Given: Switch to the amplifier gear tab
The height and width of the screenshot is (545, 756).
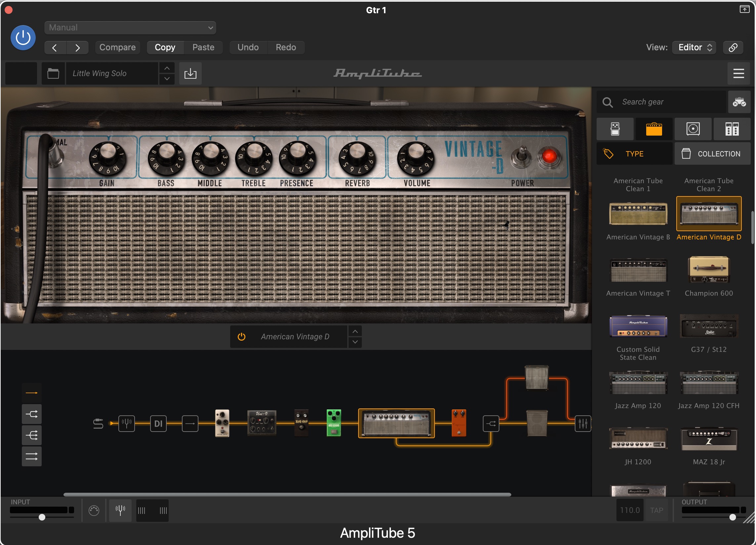Looking at the screenshot, I should pyautogui.click(x=654, y=129).
